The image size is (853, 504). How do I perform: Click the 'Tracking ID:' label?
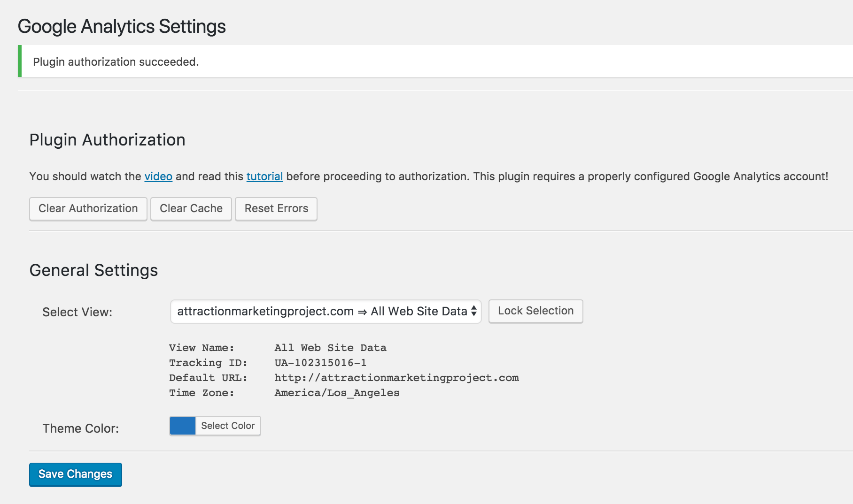208,363
